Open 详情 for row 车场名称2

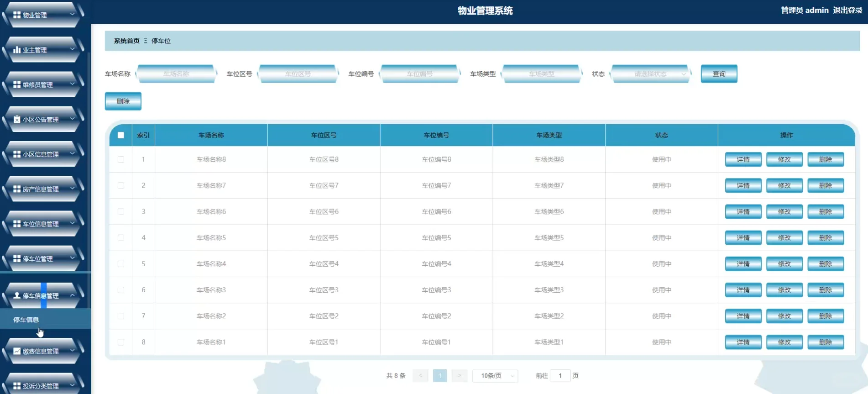(743, 316)
